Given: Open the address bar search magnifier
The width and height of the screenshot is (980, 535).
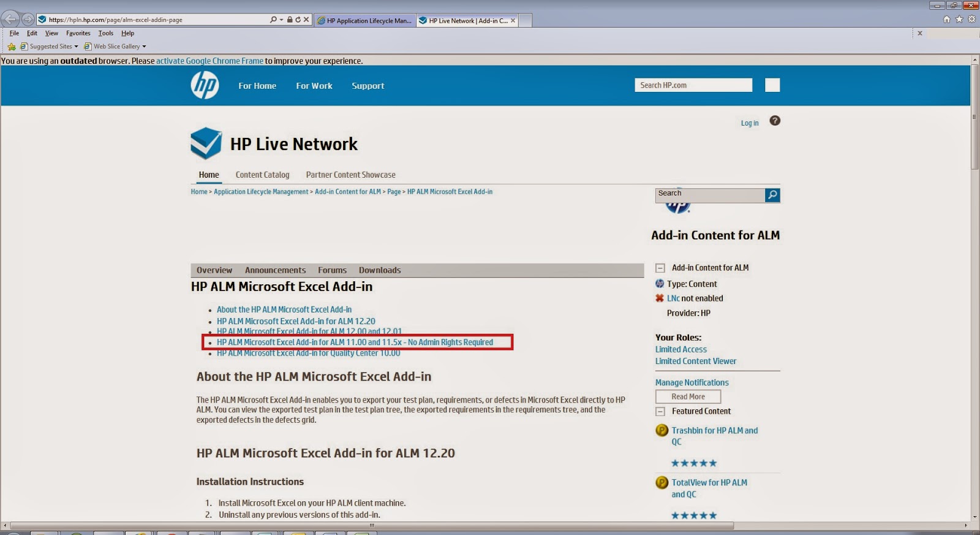Looking at the screenshot, I should (x=273, y=20).
